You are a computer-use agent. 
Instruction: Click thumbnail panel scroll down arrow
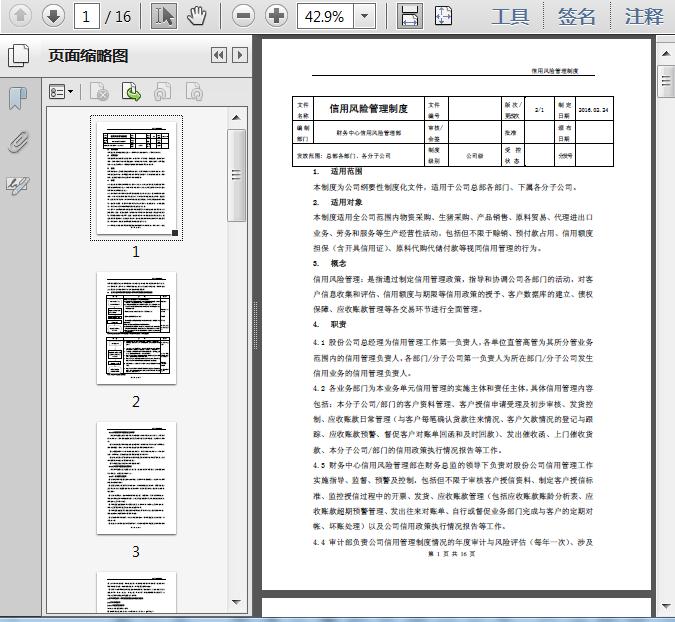pyautogui.click(x=236, y=602)
